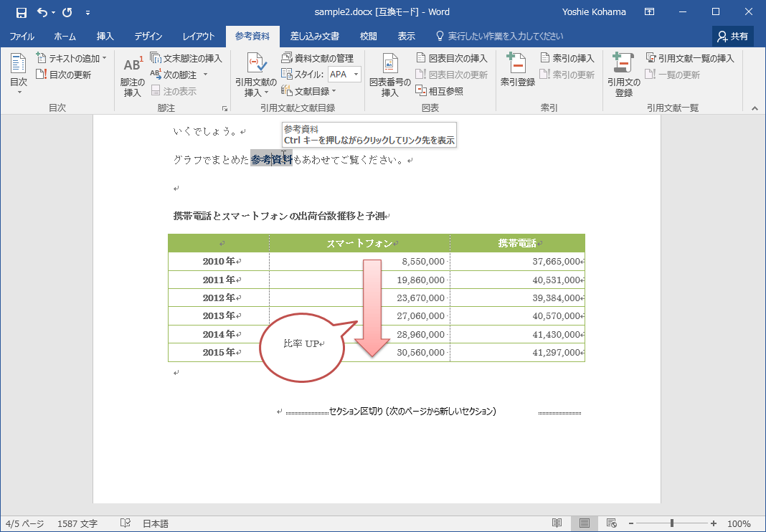Insert a footnote with 脚注の挿入
The image size is (766, 532).
[133, 76]
